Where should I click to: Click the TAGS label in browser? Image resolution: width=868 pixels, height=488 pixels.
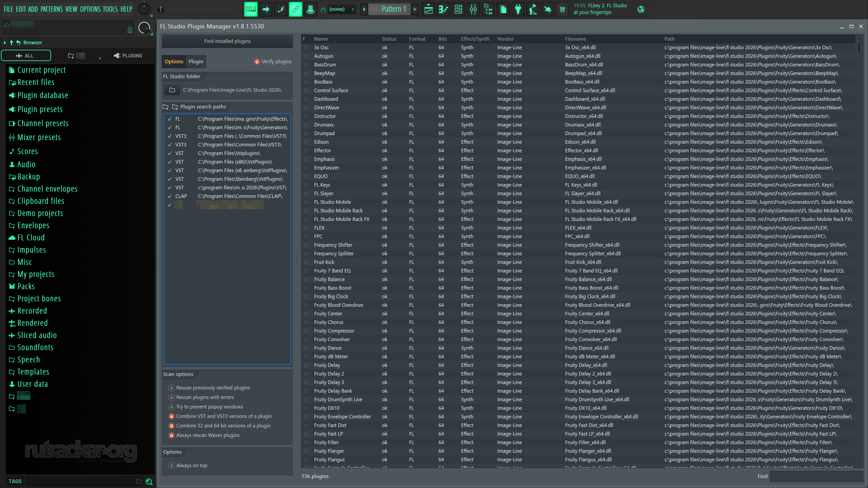tap(15, 482)
